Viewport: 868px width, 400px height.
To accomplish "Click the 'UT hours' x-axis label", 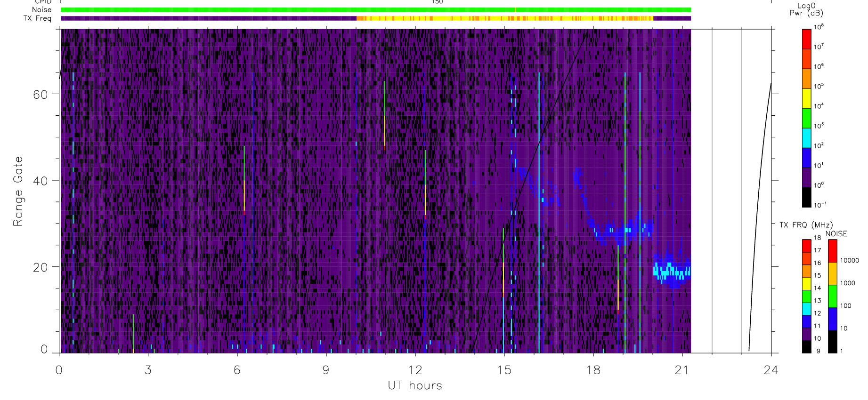I will pos(415,386).
